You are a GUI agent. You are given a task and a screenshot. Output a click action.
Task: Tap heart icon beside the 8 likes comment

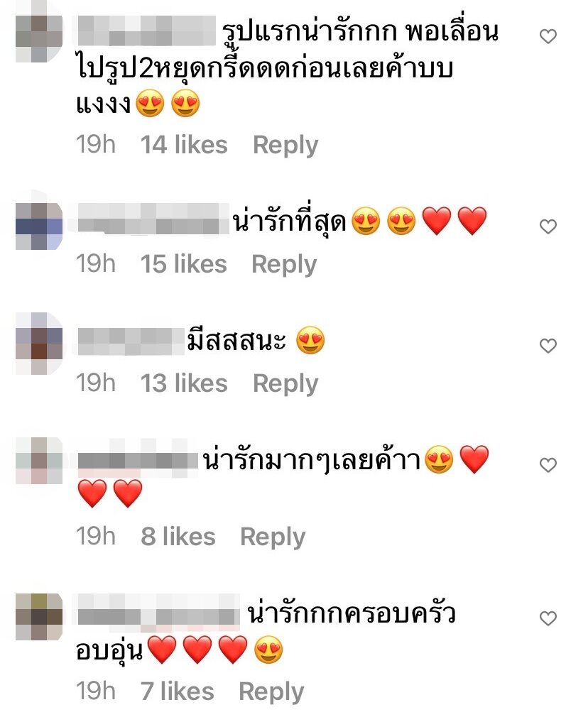point(548,465)
